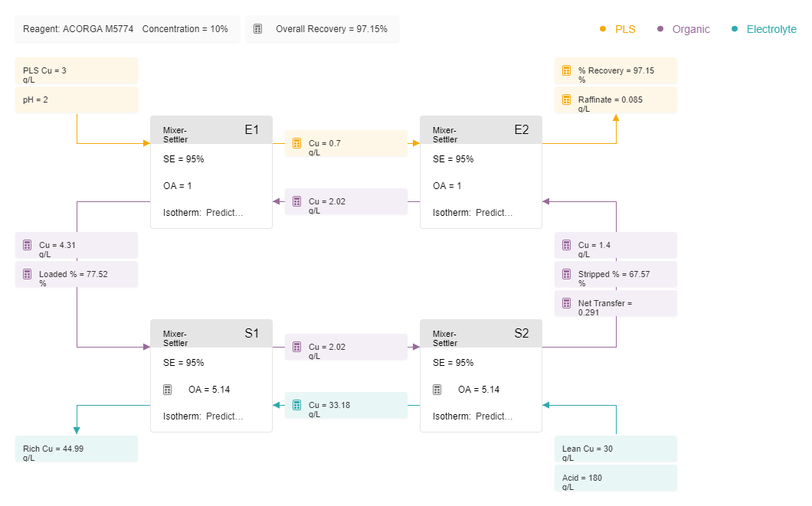Click orange calculator icon for Cu = 0.7

(x=296, y=143)
